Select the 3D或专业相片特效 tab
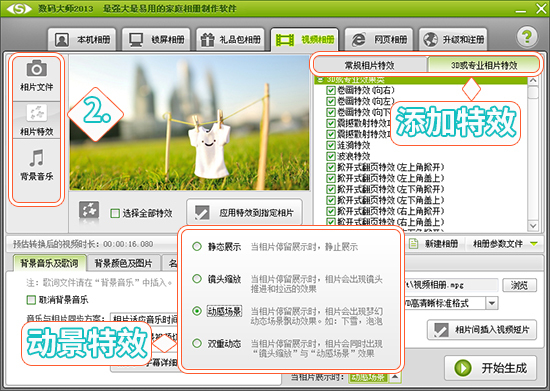Viewport: 550px width, 391px height. click(x=484, y=65)
